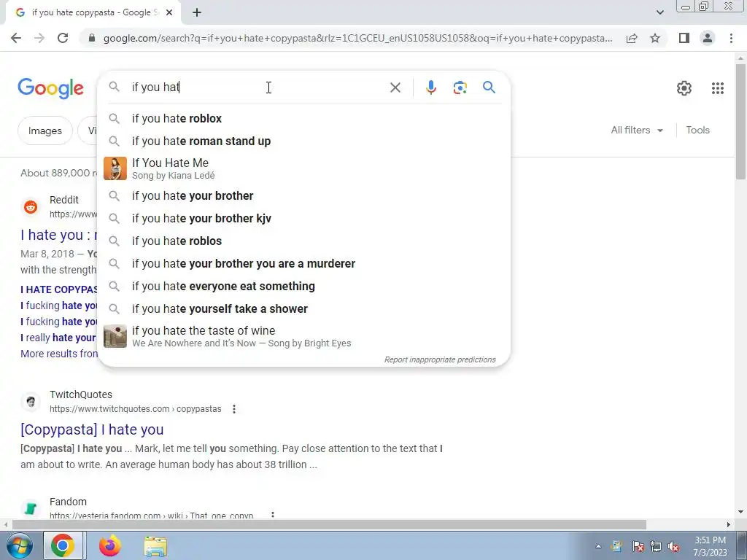Viewport: 747px width, 560px height.
Task: Click the taskbar clock showing 3:51 PM
Action: pos(710,546)
